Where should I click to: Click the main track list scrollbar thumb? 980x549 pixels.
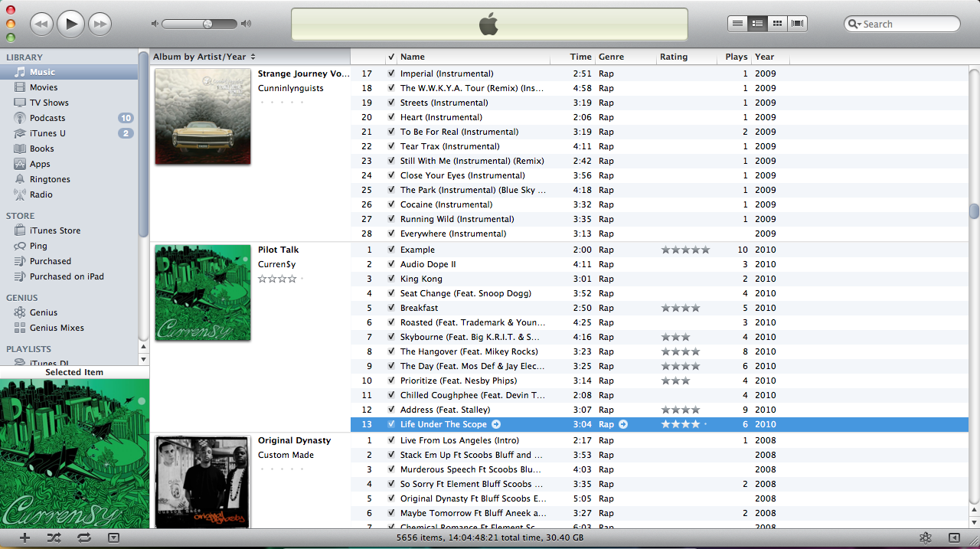[x=974, y=211]
